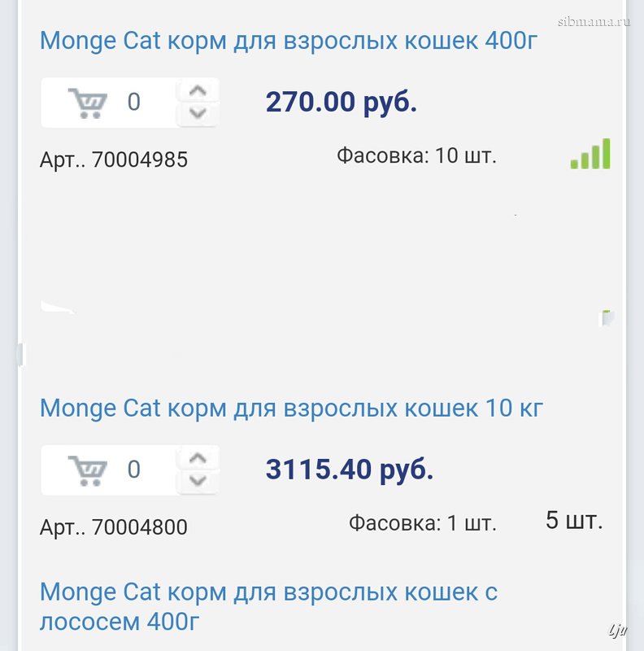Click the 3115.40 руб. price
Image resolution: width=644 pixels, height=651 pixels.
pos(350,470)
